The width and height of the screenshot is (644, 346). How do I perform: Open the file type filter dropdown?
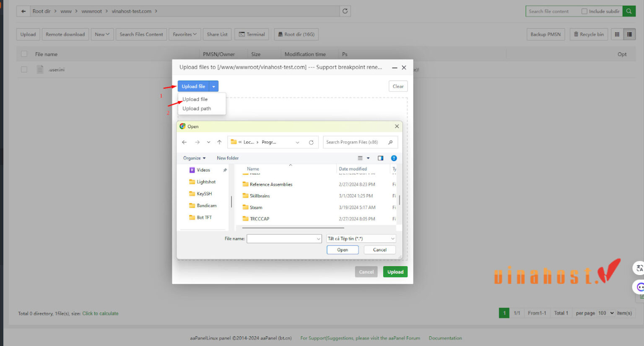pyautogui.click(x=361, y=239)
